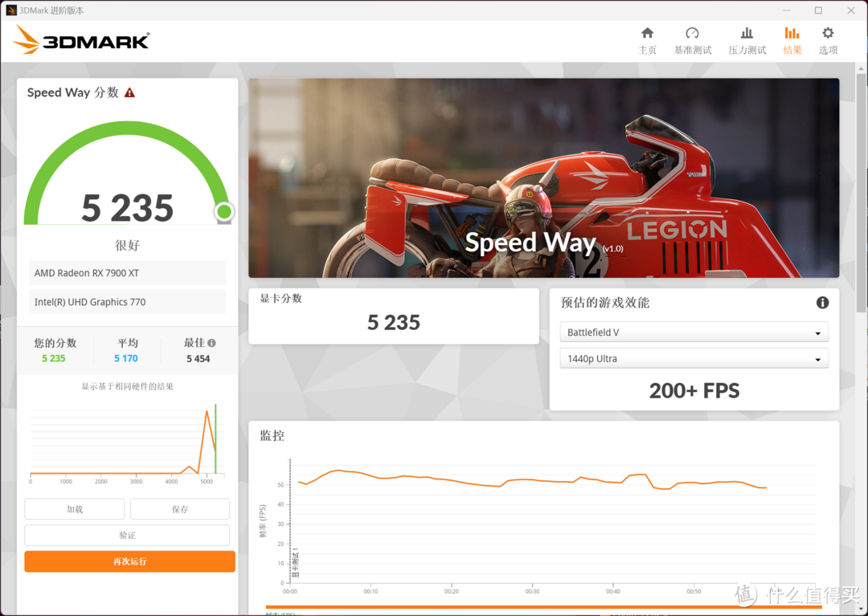
Task: Maximize the 3DMark window
Action: [x=818, y=10]
